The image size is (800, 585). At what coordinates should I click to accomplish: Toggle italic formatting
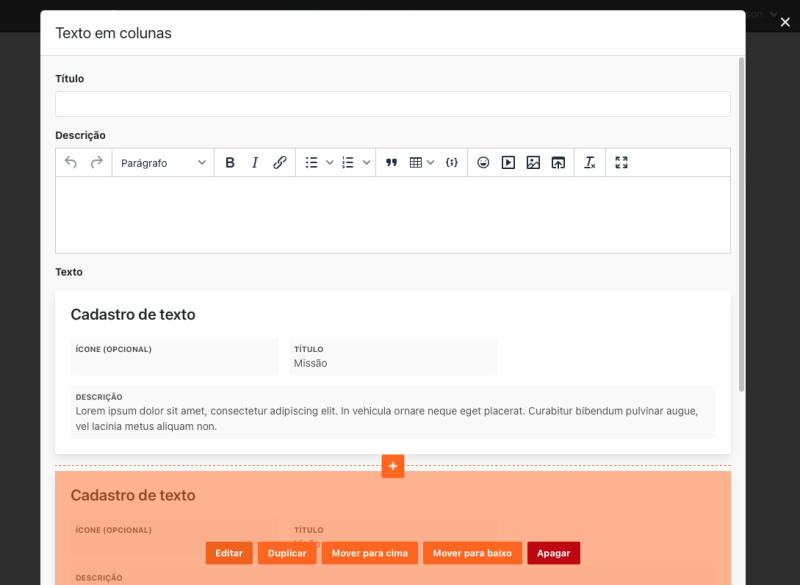click(255, 162)
